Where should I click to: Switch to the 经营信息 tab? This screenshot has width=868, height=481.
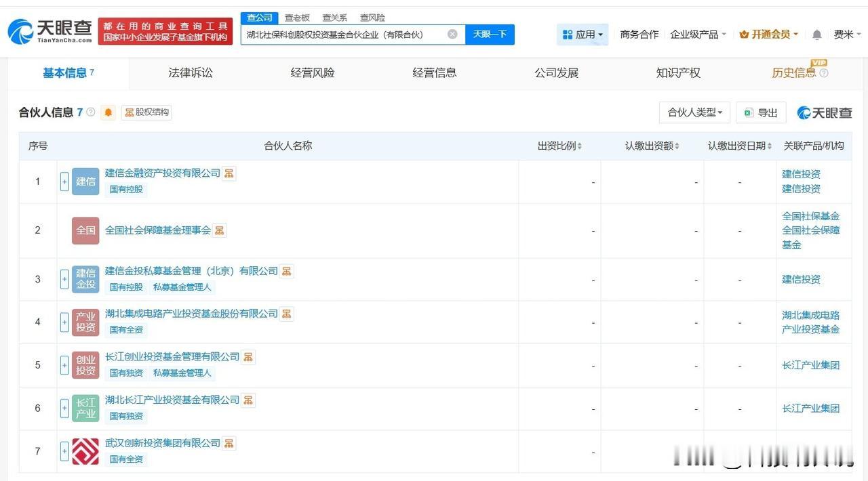435,73
